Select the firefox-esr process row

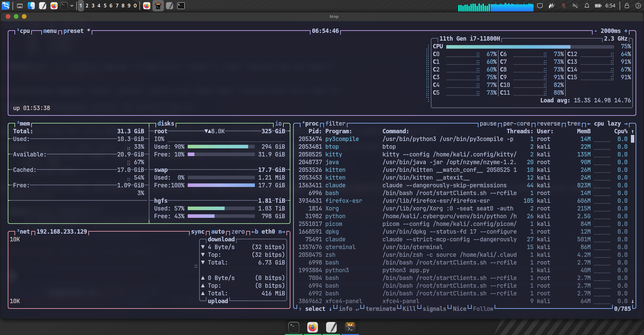(x=463, y=201)
